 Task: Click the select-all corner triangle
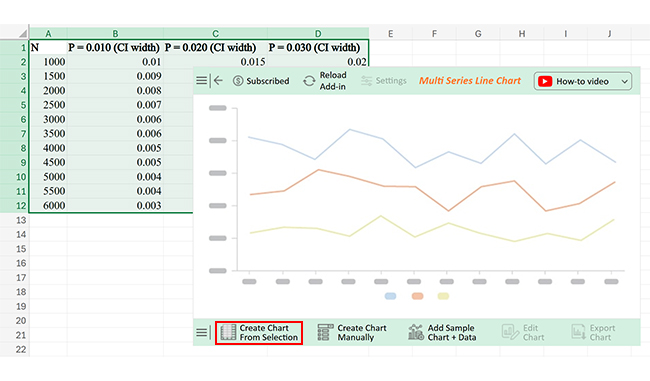(x=23, y=34)
